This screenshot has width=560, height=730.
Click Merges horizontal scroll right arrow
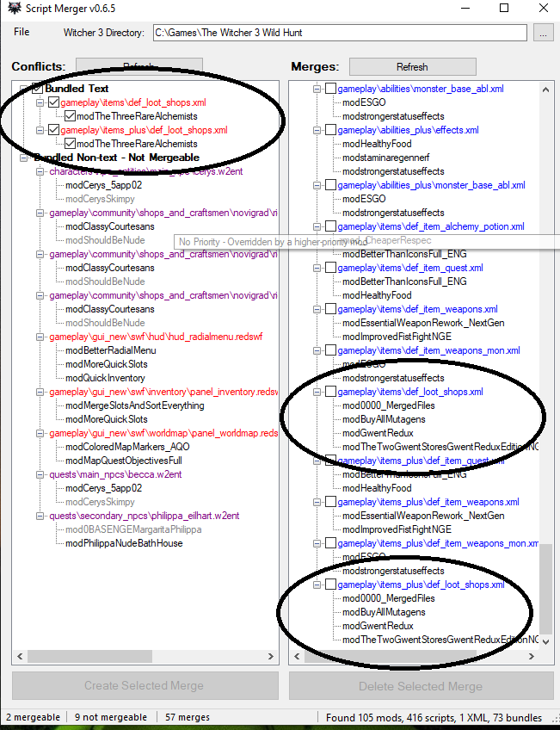tap(531, 656)
